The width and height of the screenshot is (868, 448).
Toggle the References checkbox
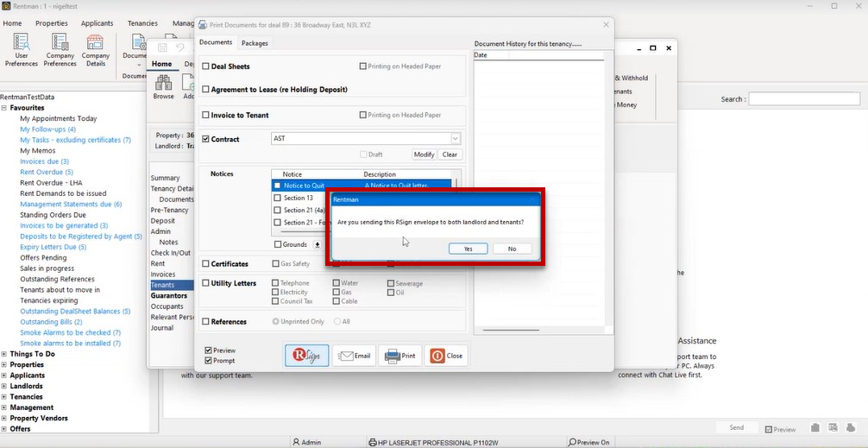[206, 322]
